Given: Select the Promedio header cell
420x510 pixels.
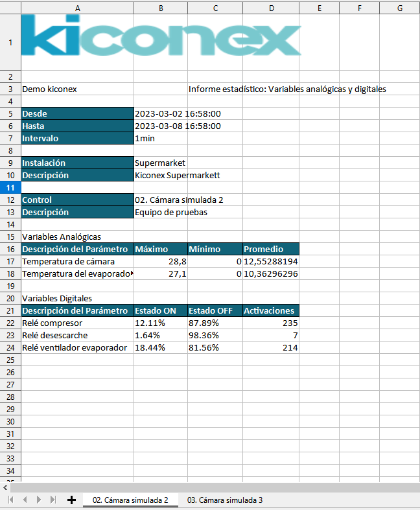Looking at the screenshot, I should [270, 249].
